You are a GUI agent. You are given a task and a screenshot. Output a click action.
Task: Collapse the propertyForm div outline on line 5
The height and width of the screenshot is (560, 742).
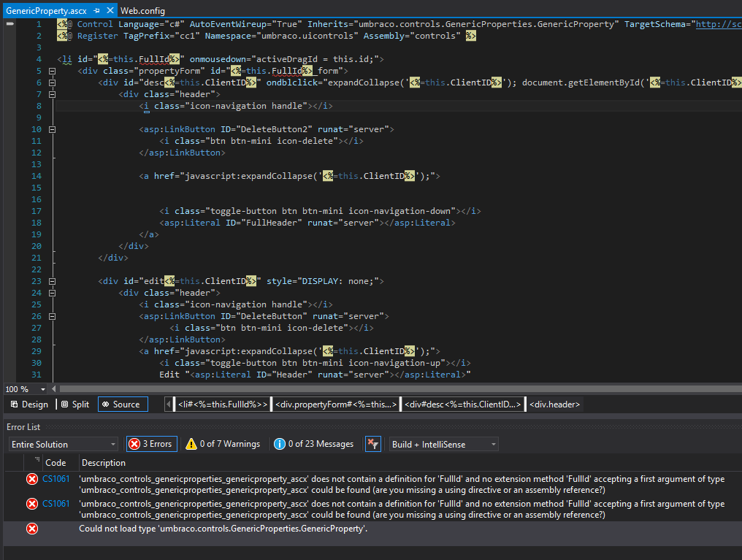52,71
